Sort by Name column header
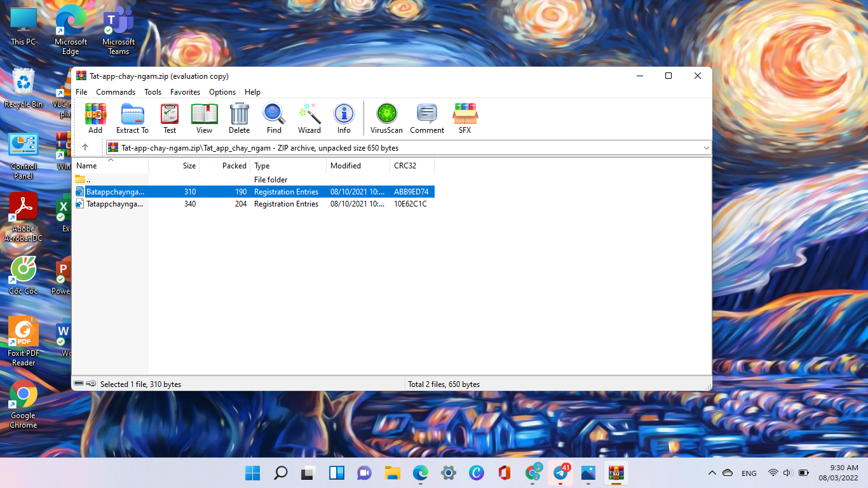Screen dimensions: 868x488 [x=111, y=166]
